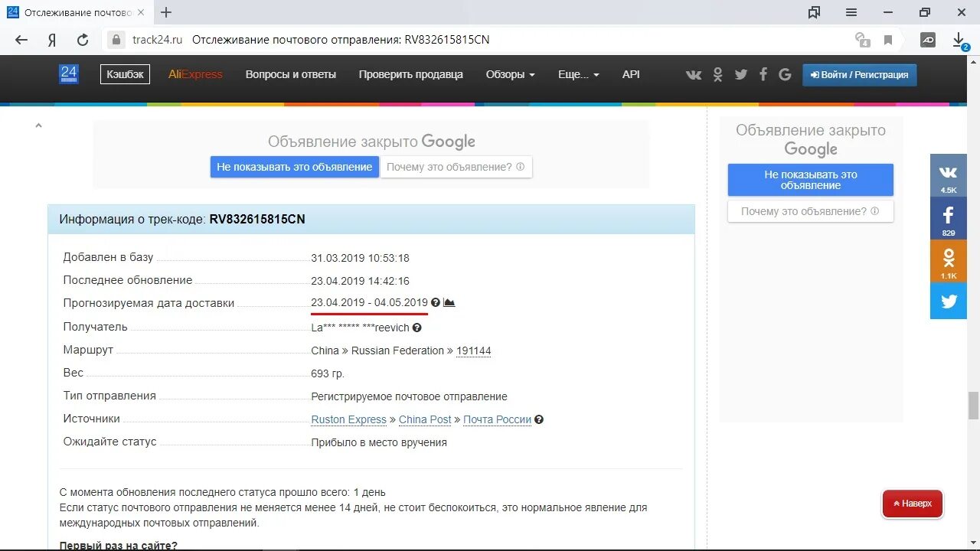
Task: Open blocked ads counter icon
Action: [x=863, y=40]
